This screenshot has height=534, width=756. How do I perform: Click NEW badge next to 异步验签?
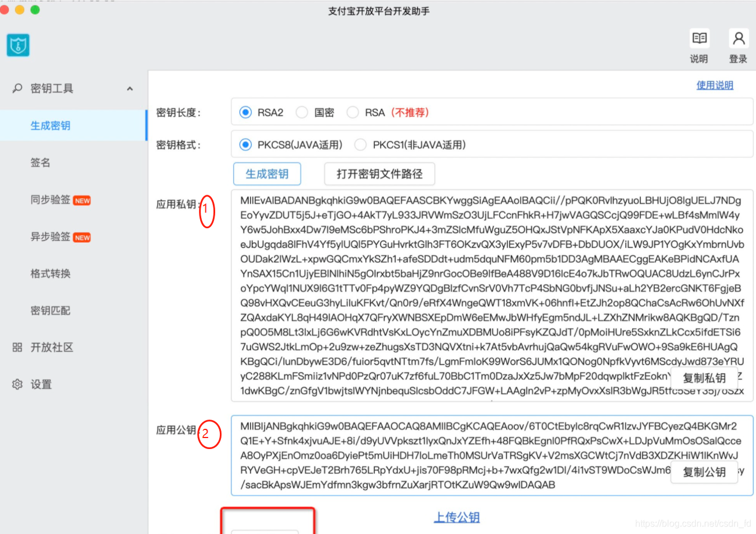click(82, 238)
